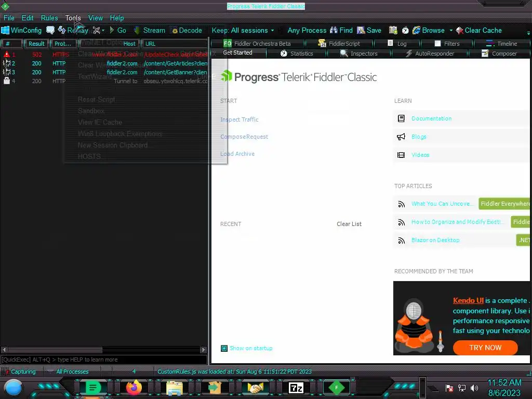
Task: Click scroll right arrow of session list
Action: pos(203,350)
